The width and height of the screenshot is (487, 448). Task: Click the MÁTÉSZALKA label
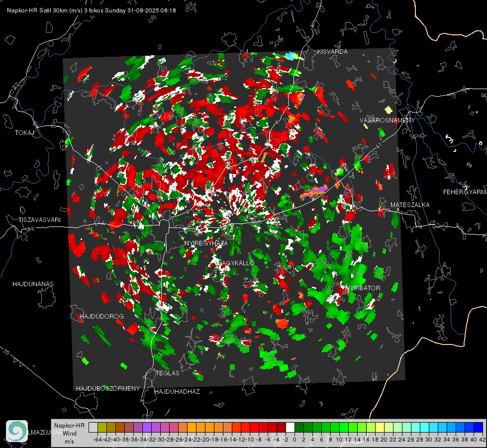click(410, 205)
